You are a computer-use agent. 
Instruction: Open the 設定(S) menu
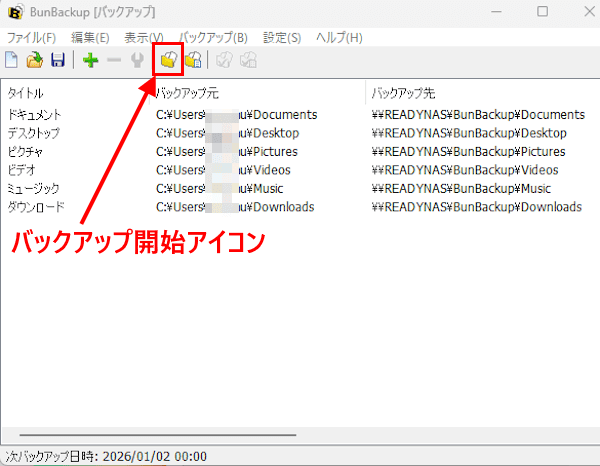[x=282, y=37]
